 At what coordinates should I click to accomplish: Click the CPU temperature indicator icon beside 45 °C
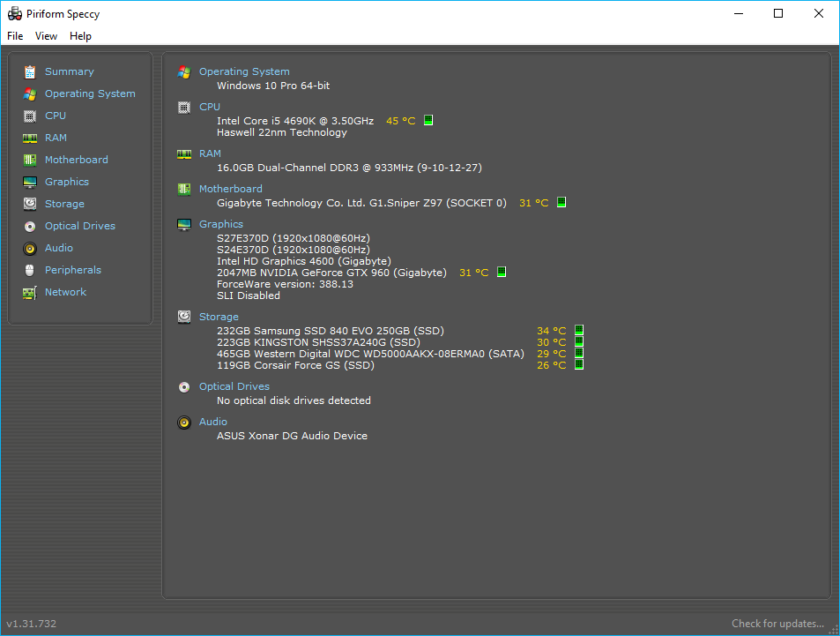tap(428, 120)
